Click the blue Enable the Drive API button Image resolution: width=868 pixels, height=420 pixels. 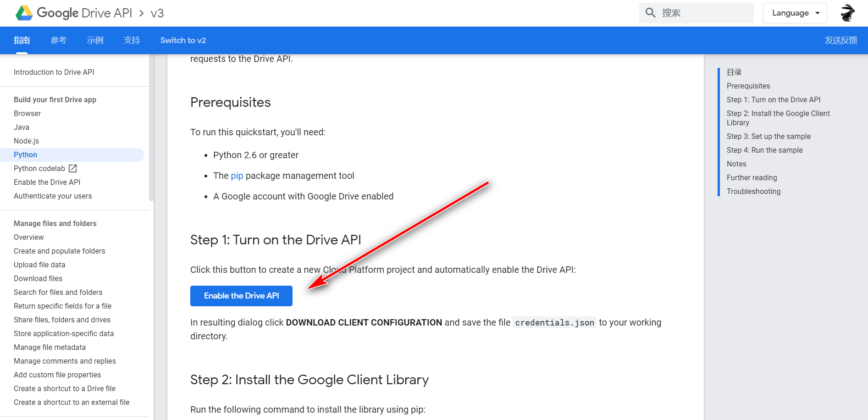coord(241,296)
